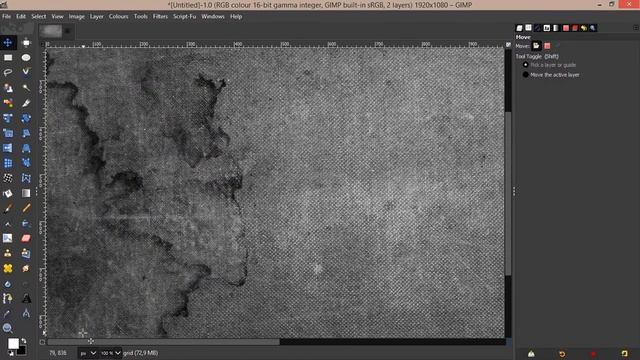Select the Smudge tool
This screenshot has width=640, height=360.
coord(26,268)
